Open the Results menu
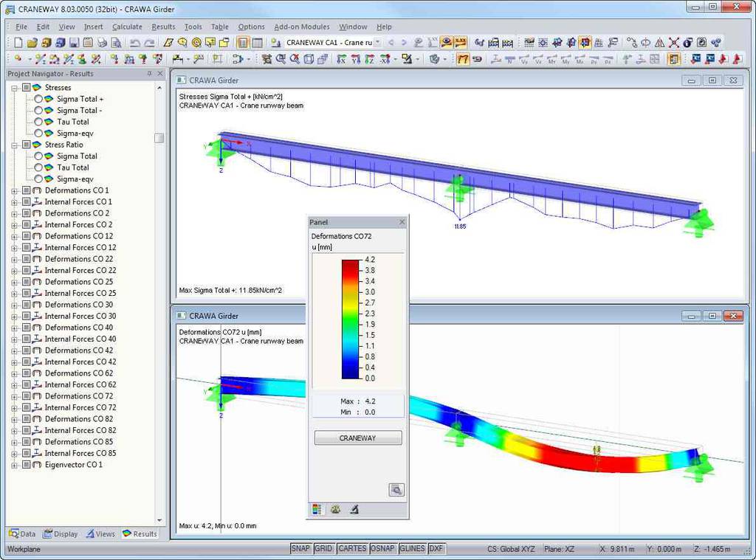 point(163,27)
